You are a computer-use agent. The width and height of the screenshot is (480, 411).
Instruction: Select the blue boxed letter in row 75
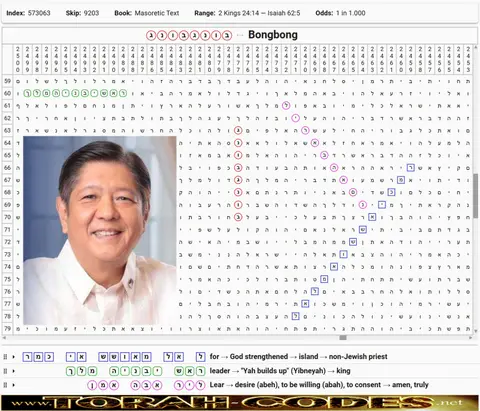[324, 279]
